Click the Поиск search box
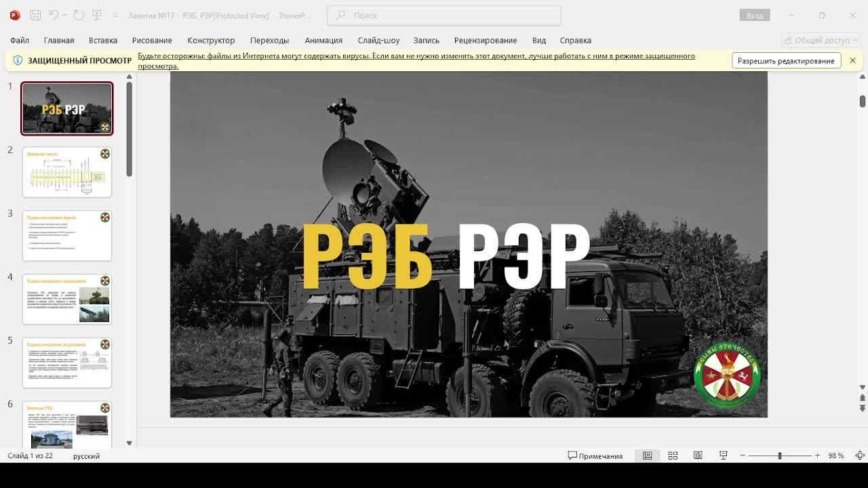 (444, 15)
